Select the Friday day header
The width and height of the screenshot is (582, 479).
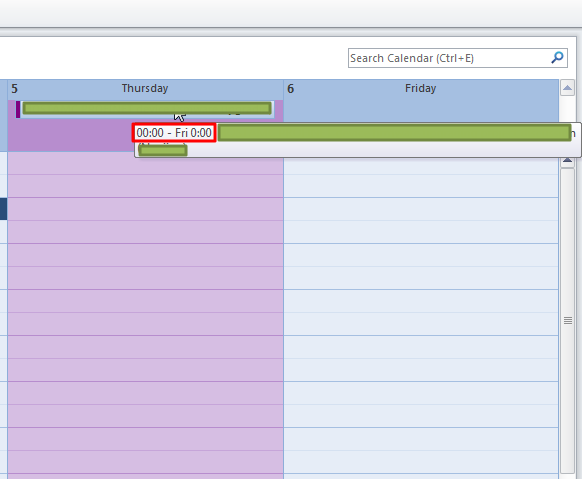click(x=421, y=88)
